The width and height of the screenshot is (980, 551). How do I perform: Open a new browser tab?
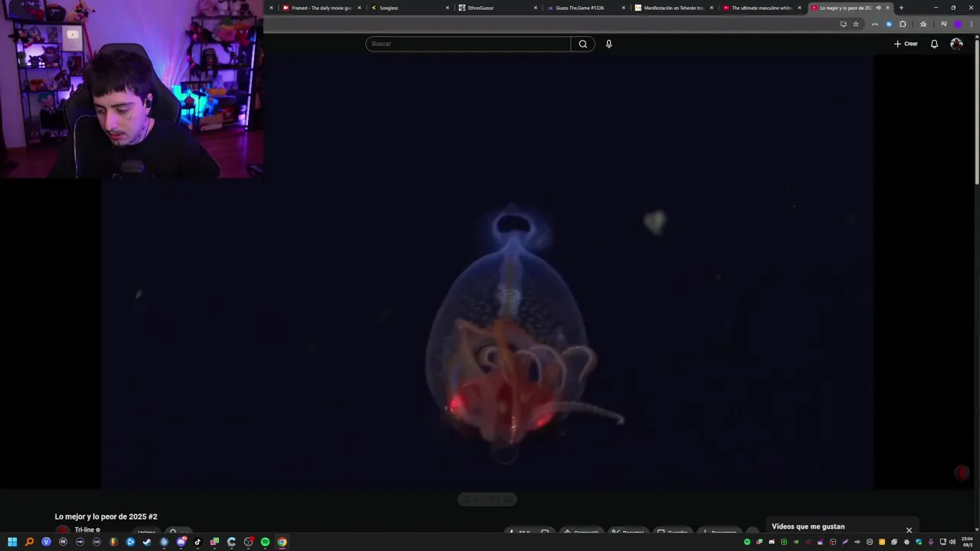tap(901, 8)
